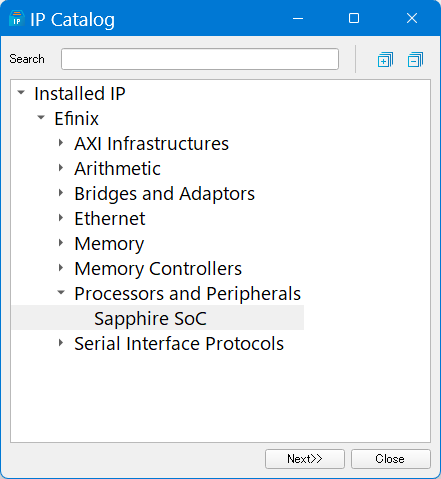Click the Next>> button
Viewport: 441px width, 479px height.
[305, 459]
